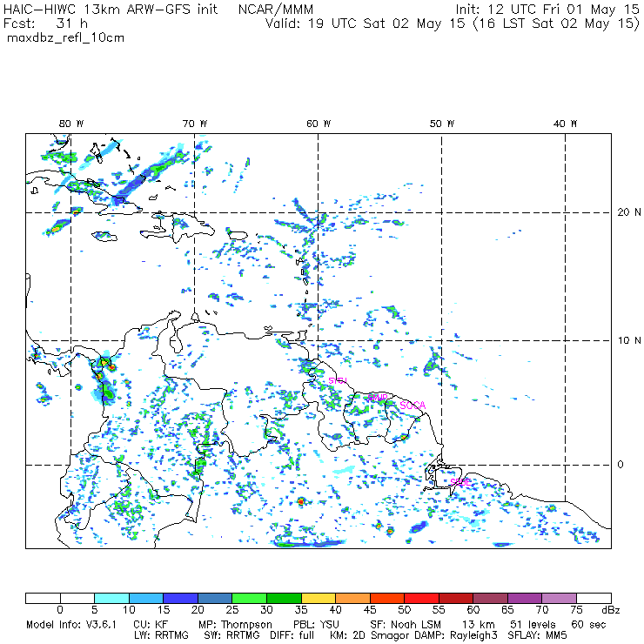Click the 75 tick label on colorbar

[577, 610]
